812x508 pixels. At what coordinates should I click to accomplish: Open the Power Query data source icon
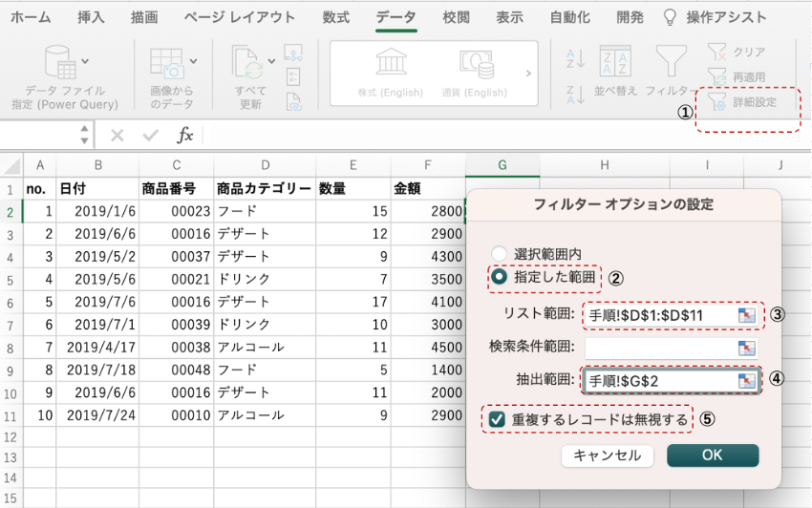pos(60,62)
